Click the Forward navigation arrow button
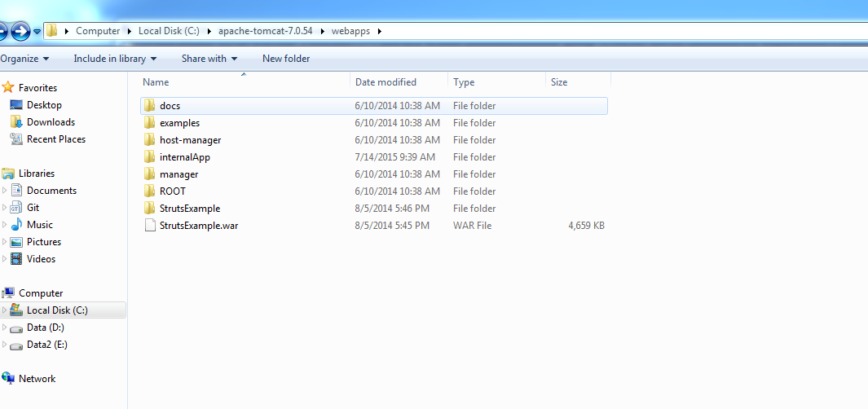 point(20,31)
